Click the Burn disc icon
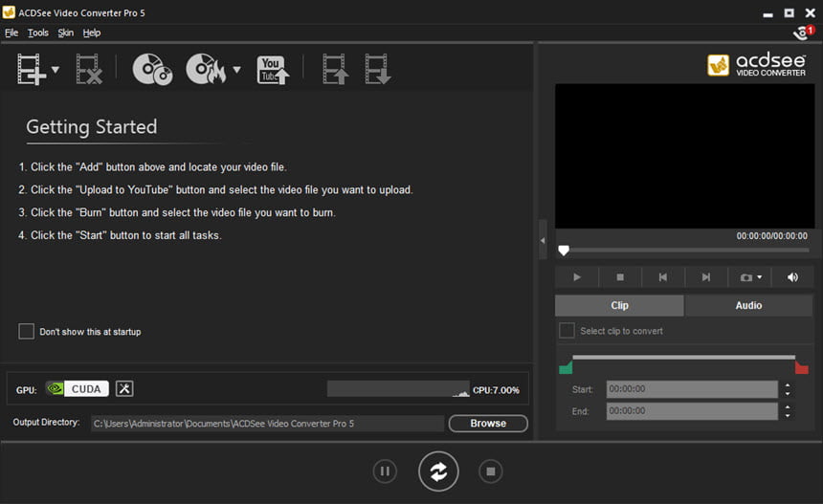The width and height of the screenshot is (823, 504). coord(206,69)
